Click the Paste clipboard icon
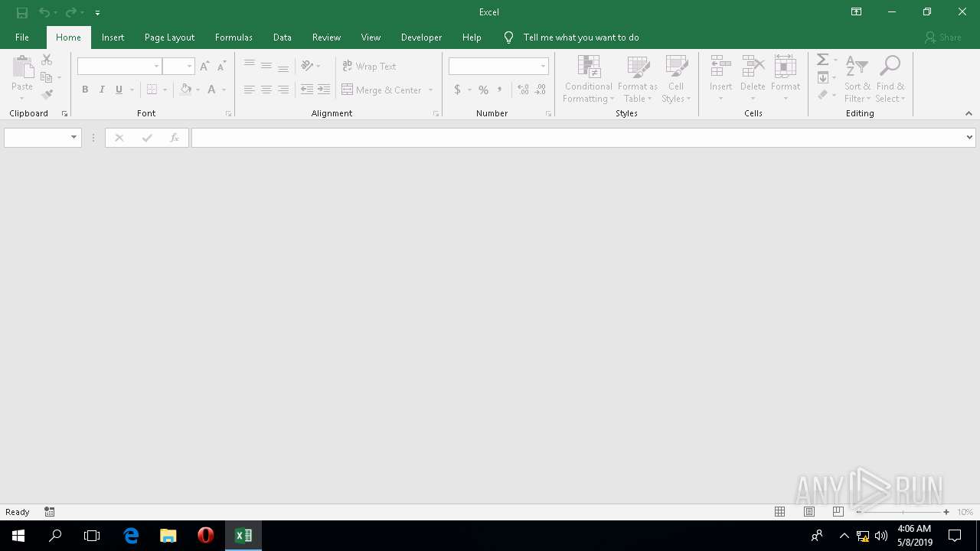 tap(22, 68)
